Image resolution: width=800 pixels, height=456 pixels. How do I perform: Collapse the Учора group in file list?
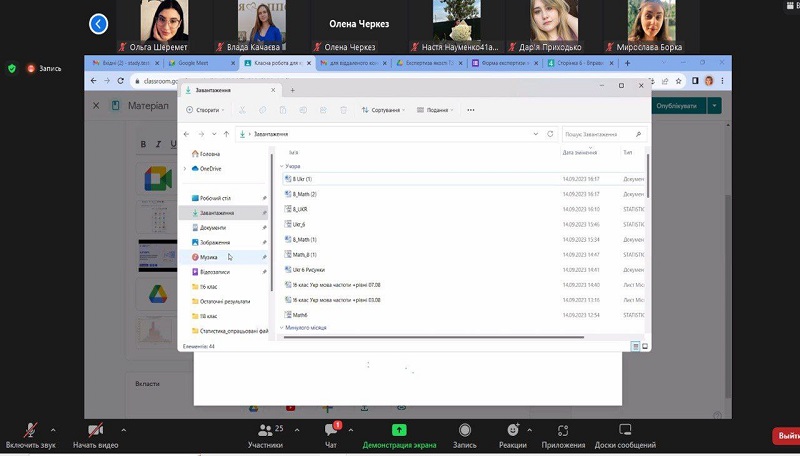[x=282, y=166]
